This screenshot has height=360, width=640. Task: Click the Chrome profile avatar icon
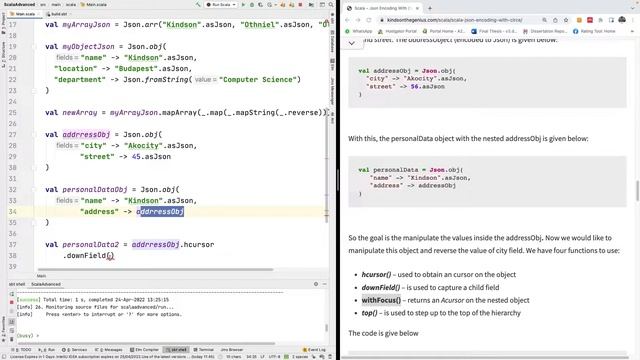pyautogui.click(x=622, y=20)
